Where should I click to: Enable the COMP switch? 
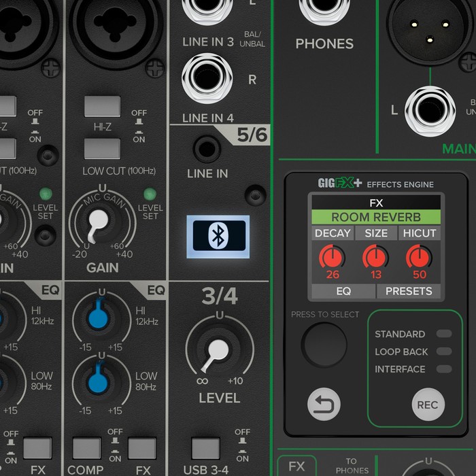tap(87, 448)
